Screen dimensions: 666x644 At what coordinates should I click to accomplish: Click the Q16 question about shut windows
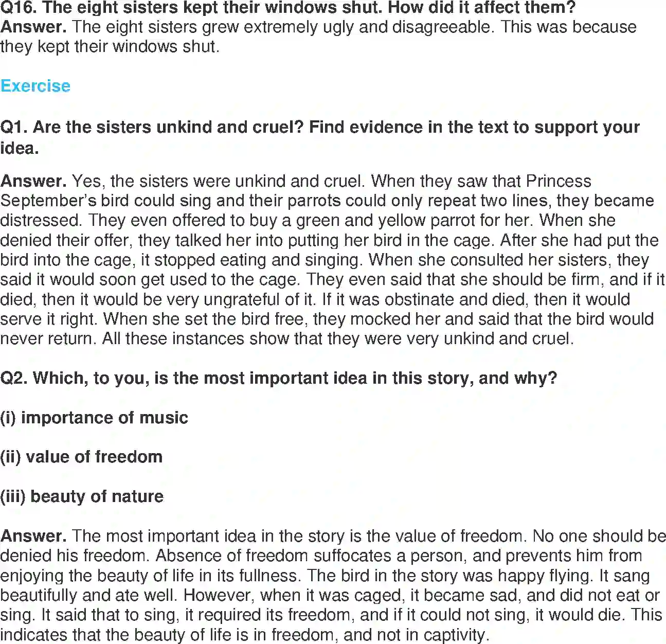click(x=288, y=7)
